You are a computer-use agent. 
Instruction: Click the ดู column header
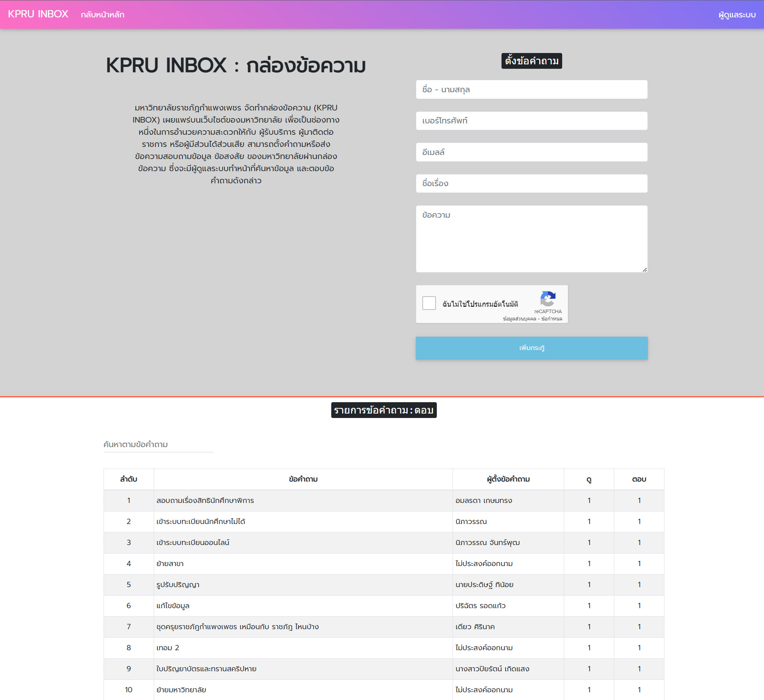(x=589, y=479)
